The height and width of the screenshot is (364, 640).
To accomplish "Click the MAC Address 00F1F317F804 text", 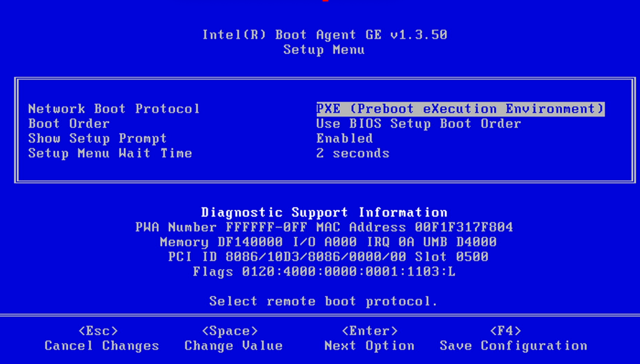I will click(x=415, y=227).
